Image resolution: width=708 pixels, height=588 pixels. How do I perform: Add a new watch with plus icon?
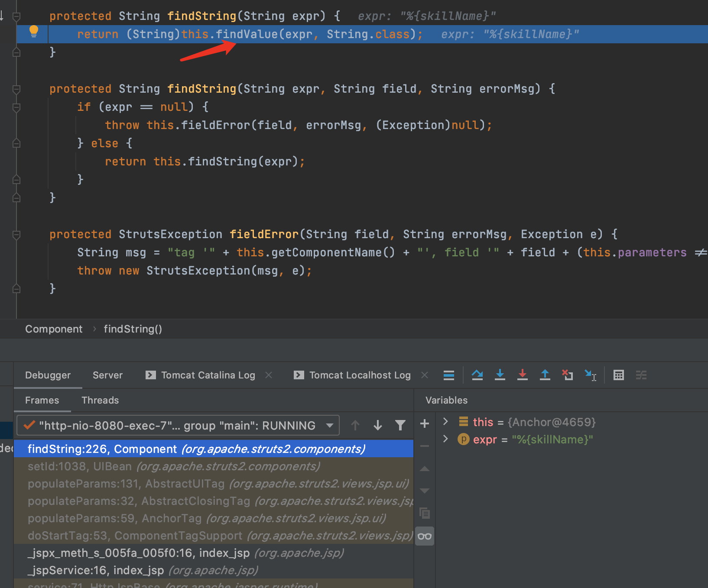click(425, 423)
